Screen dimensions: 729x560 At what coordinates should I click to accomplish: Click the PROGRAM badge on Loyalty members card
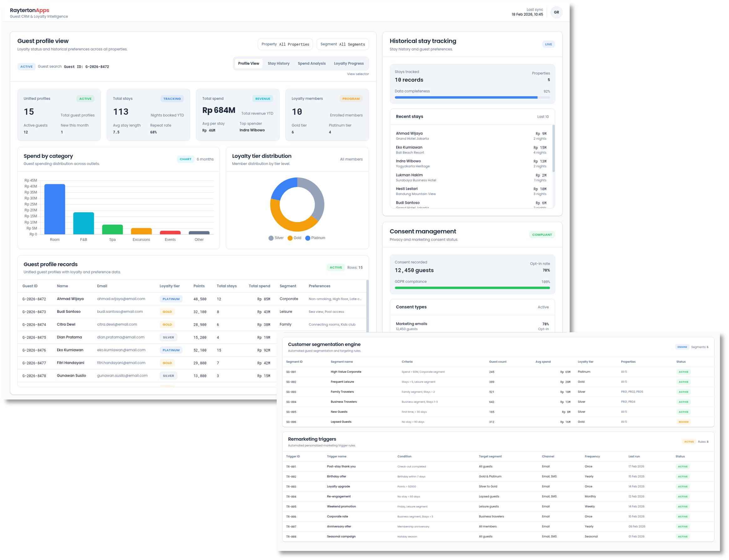tap(351, 99)
